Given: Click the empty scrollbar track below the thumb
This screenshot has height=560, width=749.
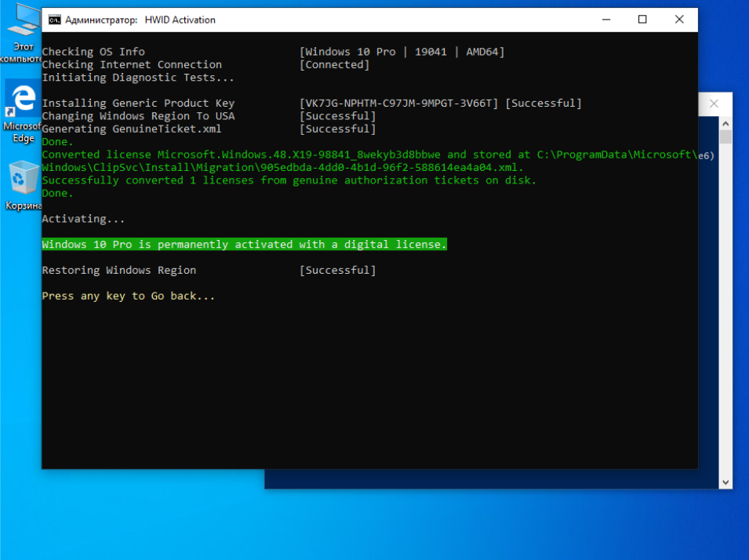Looking at the screenshot, I should (725, 314).
